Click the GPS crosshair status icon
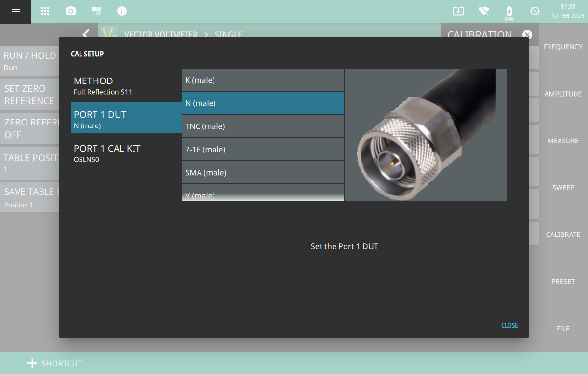This screenshot has height=374, width=588. pyautogui.click(x=535, y=11)
